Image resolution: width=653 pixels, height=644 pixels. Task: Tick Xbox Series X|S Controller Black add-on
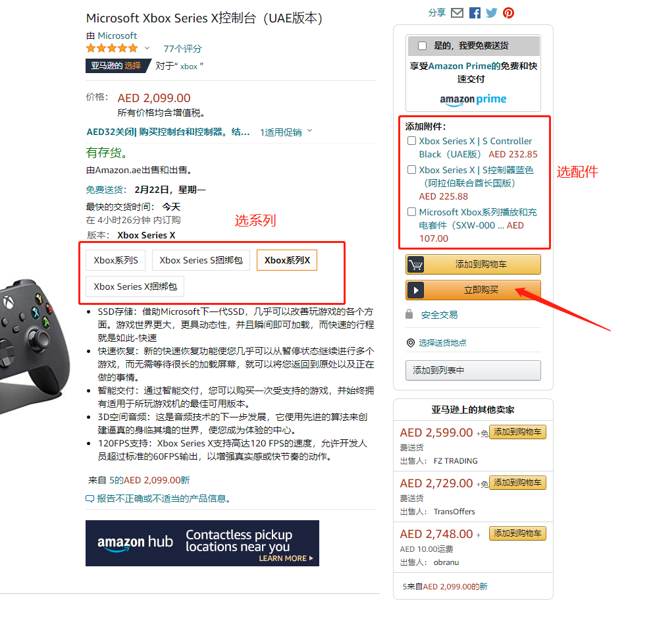click(411, 141)
